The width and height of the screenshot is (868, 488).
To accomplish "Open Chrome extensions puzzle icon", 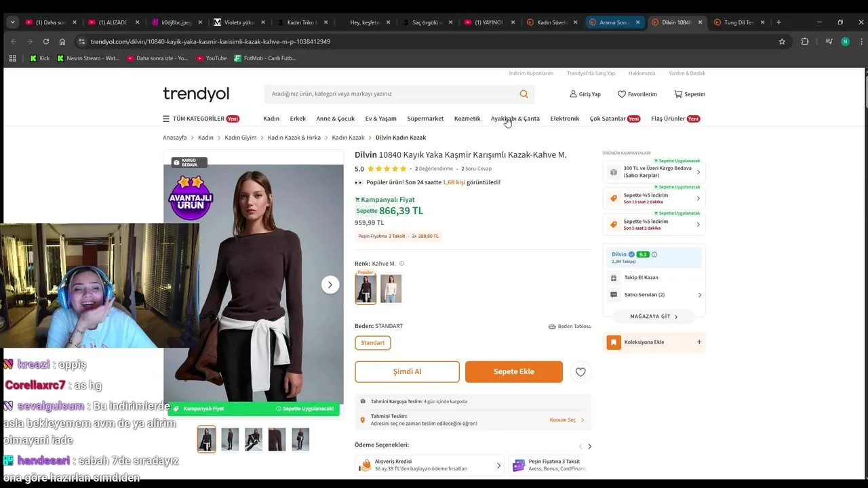I will 805,41.
